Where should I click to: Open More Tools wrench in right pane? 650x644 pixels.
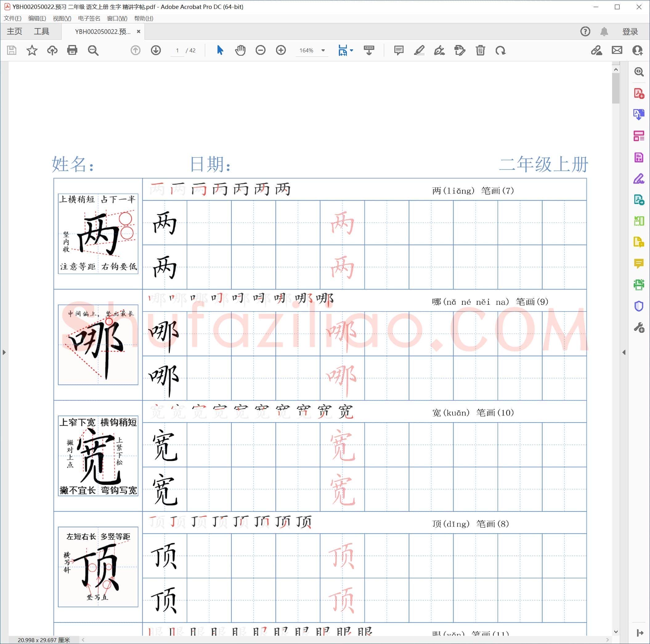pos(639,328)
